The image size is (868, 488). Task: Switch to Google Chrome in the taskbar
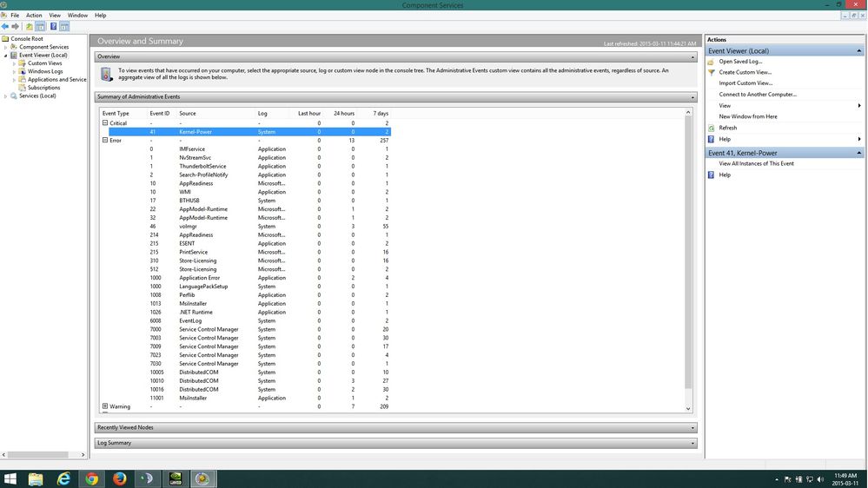coord(91,478)
